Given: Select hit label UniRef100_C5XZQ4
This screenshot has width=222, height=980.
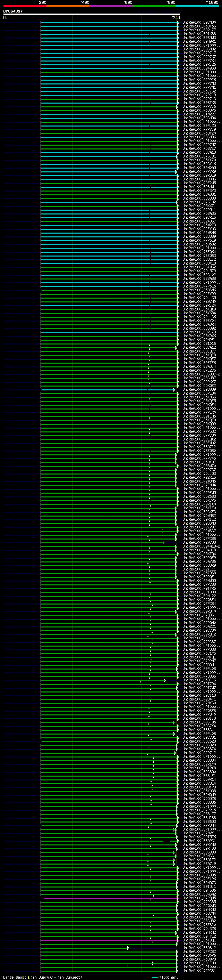Looking at the screenshot, I should click(199, 554).
